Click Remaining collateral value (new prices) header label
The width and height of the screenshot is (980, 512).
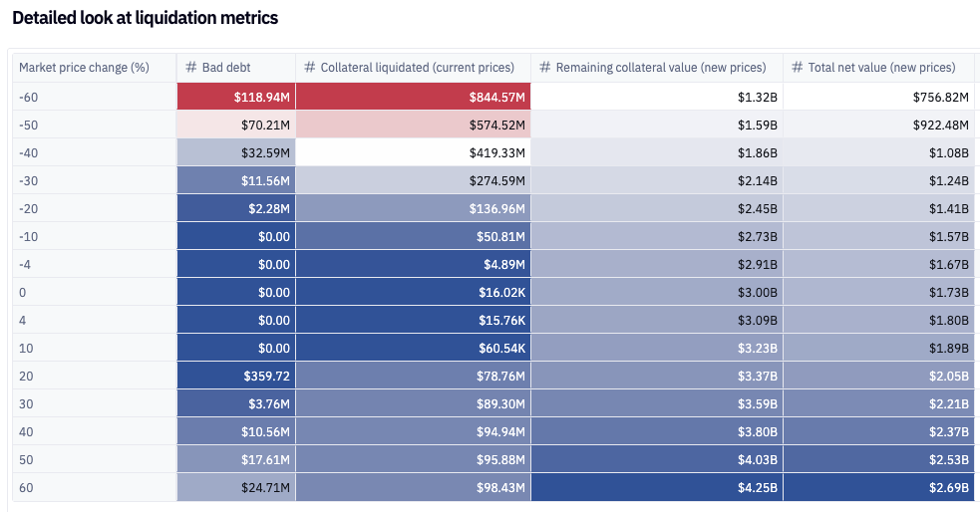(661, 67)
